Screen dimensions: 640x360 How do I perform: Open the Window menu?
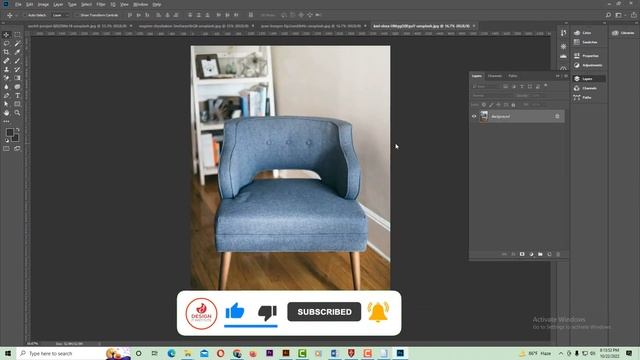coord(141,4)
